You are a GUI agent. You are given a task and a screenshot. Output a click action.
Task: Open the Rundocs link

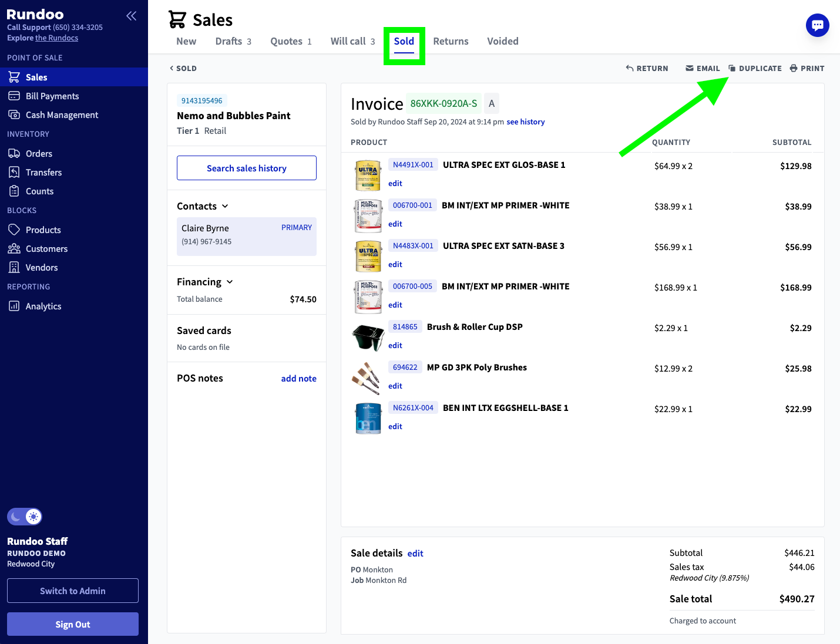pyautogui.click(x=56, y=38)
